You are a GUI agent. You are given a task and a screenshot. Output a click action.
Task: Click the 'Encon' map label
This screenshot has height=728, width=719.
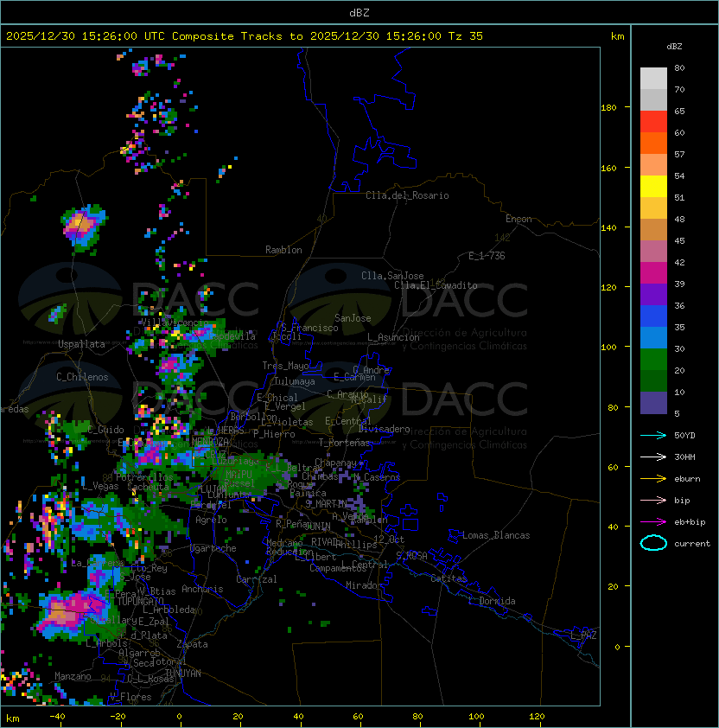pyautogui.click(x=519, y=219)
